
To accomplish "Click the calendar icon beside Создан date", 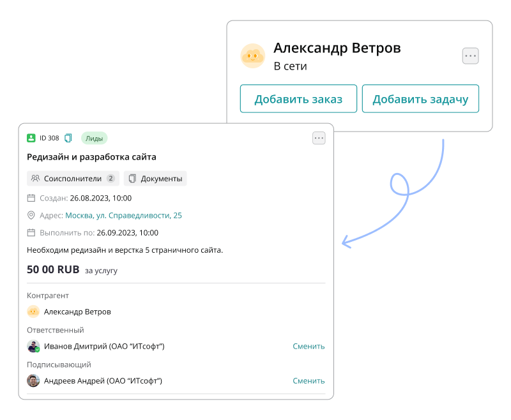I will (31, 198).
